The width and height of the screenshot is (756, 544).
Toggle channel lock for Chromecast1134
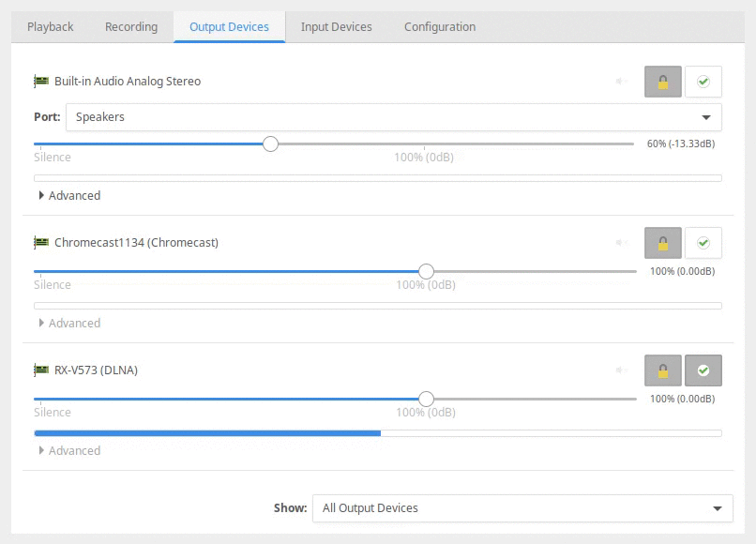(663, 243)
